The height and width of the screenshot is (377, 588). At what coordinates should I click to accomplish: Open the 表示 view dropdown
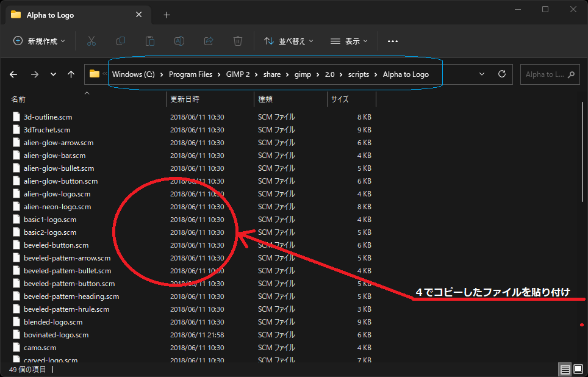click(349, 41)
